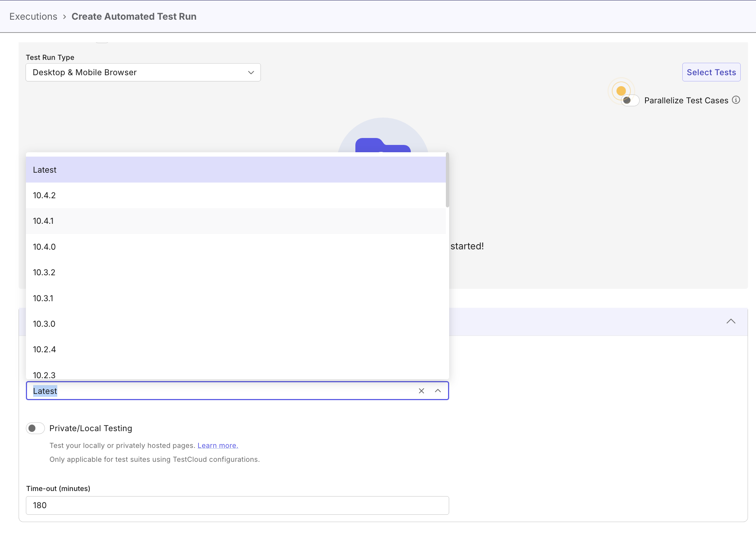Collapse the version dropdown using chevron arrow
756x533 pixels.
438,391
